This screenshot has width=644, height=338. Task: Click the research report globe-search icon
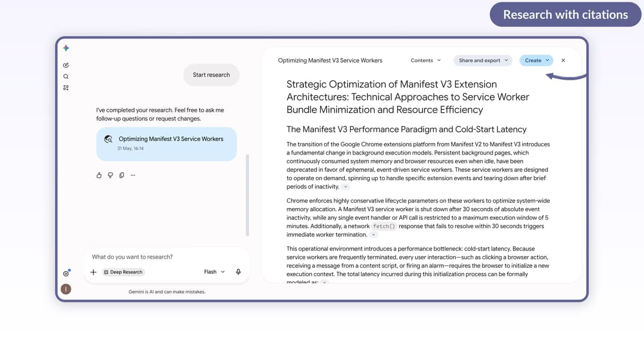tap(108, 139)
